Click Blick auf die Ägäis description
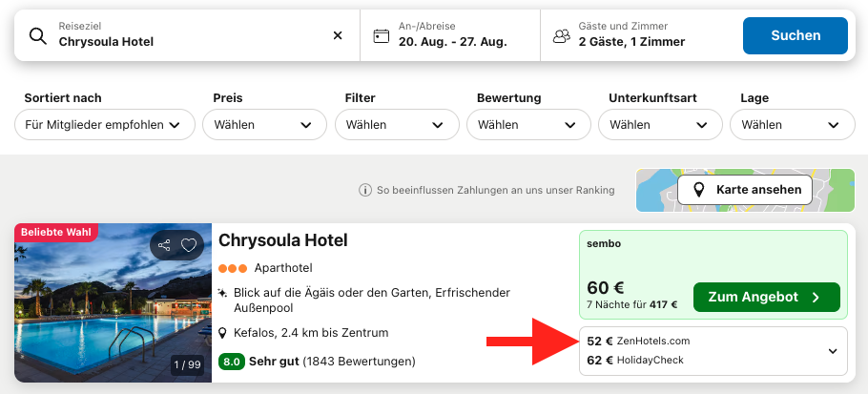The height and width of the screenshot is (394, 868). [372, 300]
